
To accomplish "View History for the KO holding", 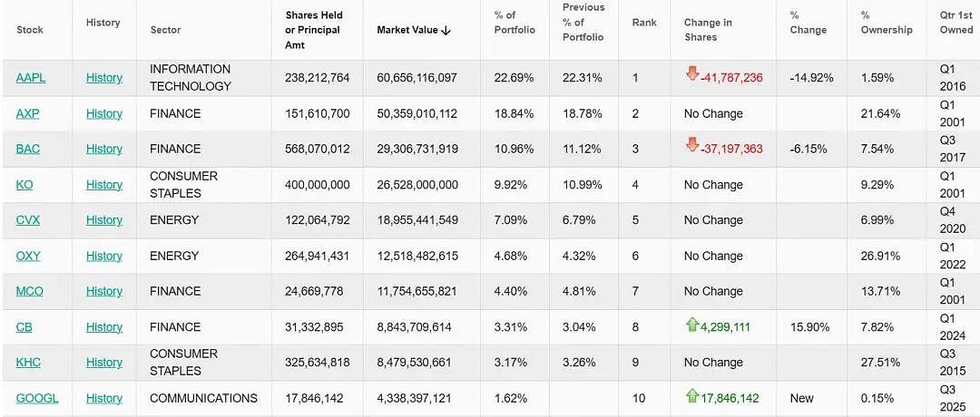I will tap(103, 185).
